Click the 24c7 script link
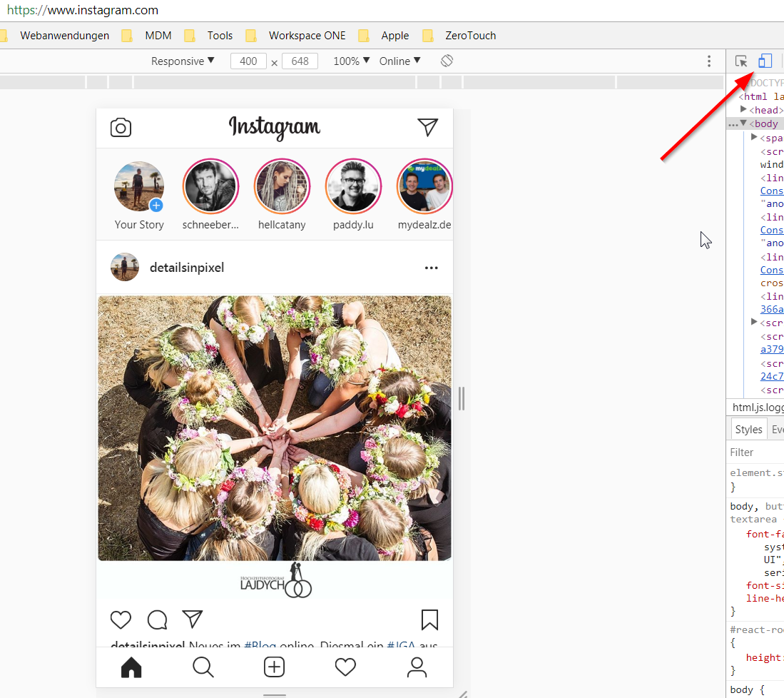The height and width of the screenshot is (698, 784). [771, 376]
